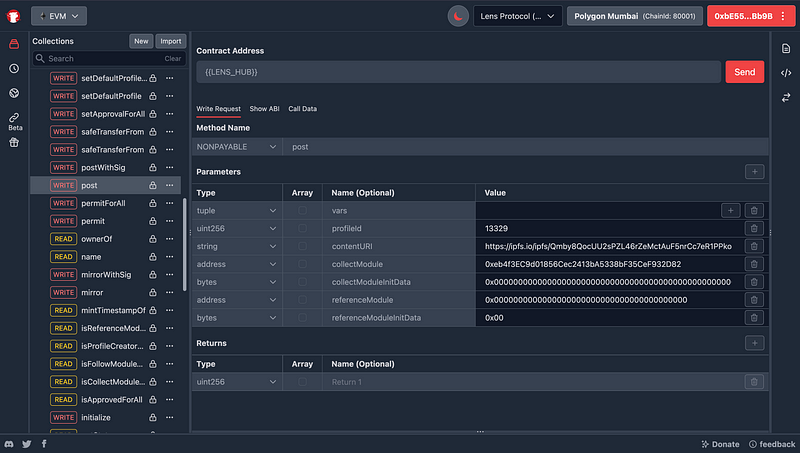This screenshot has height=453, width=800.
Task: Open the EVM network type dropdown
Action: (59, 16)
